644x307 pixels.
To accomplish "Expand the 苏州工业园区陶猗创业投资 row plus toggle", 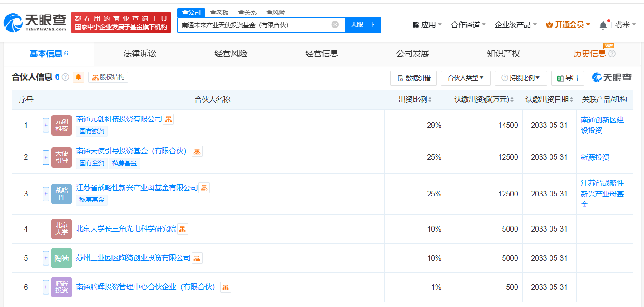I will pos(46,258).
